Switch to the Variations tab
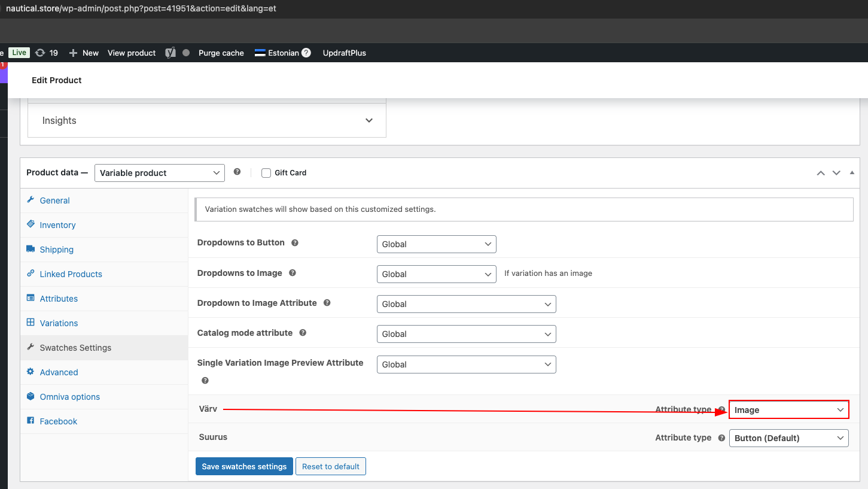The width and height of the screenshot is (868, 489). click(x=105, y=323)
